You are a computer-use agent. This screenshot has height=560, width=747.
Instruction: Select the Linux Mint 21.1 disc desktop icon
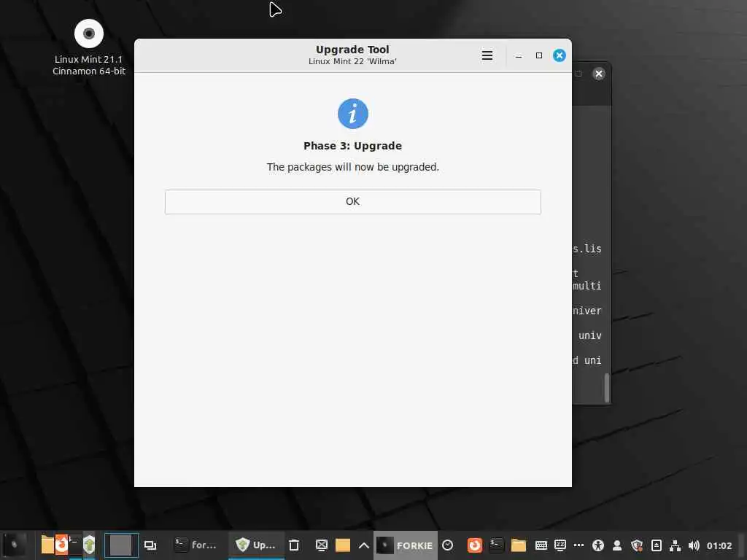point(88,47)
